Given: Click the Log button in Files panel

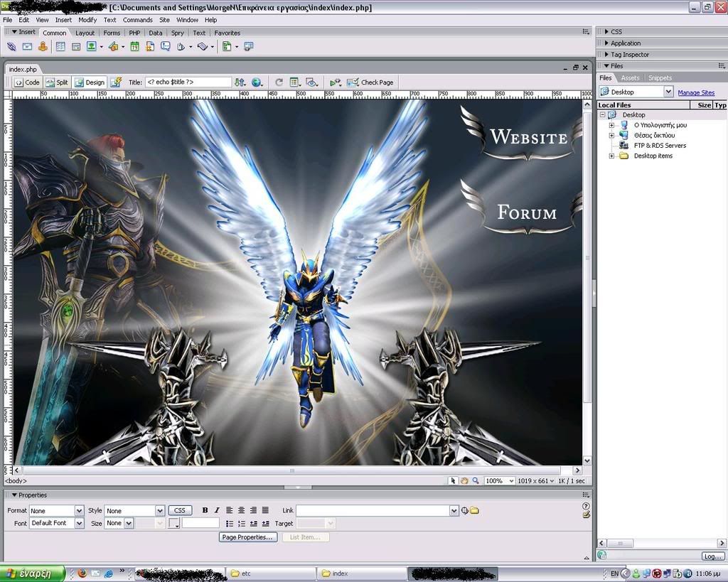Looking at the screenshot, I should pyautogui.click(x=713, y=556).
